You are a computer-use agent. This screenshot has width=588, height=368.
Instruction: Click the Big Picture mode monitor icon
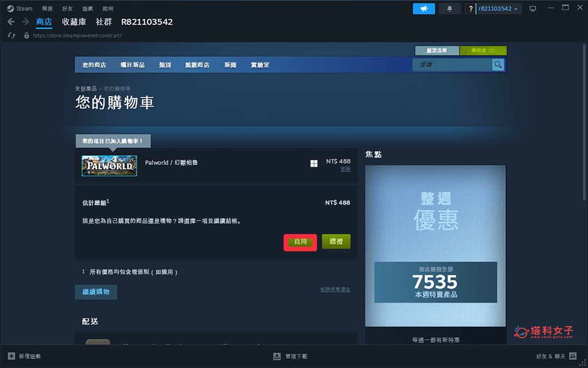point(533,9)
